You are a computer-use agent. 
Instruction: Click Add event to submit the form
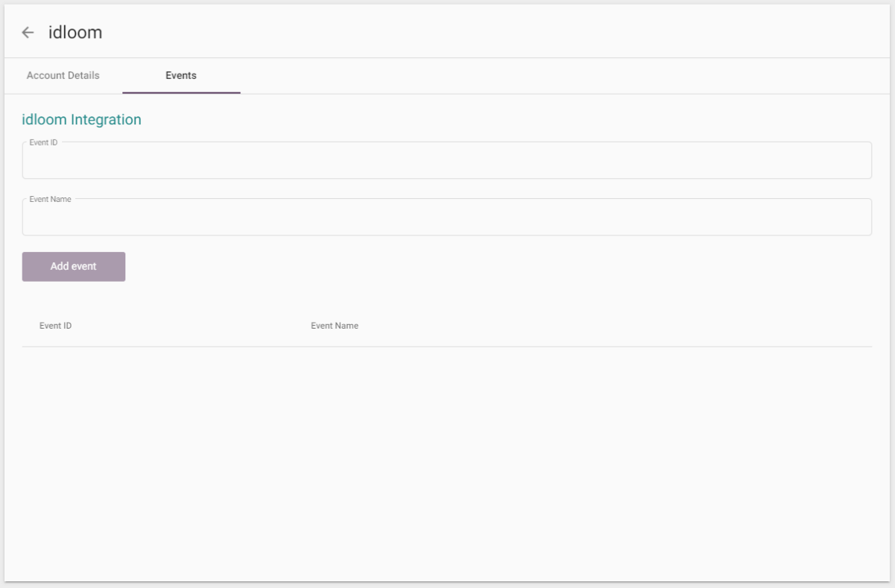click(73, 266)
